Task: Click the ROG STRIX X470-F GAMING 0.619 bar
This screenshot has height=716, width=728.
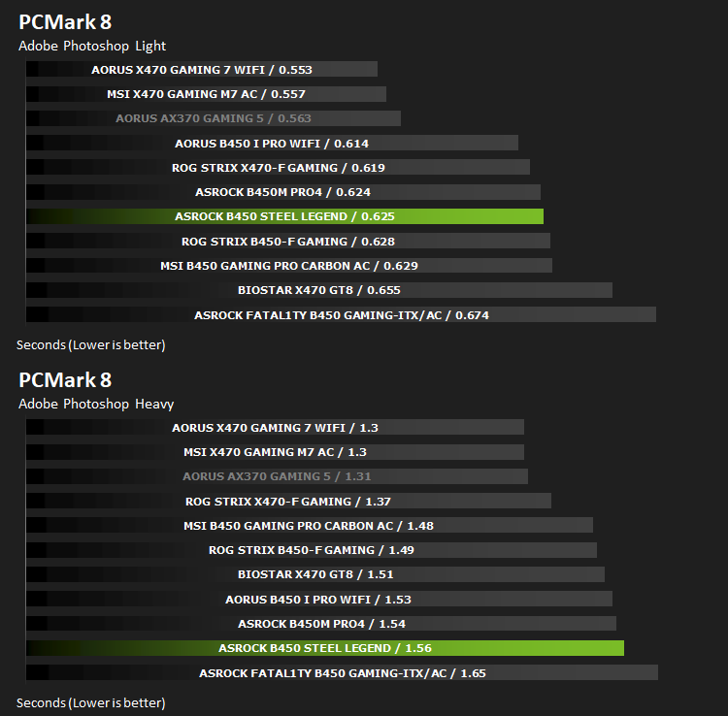Action: [x=278, y=167]
